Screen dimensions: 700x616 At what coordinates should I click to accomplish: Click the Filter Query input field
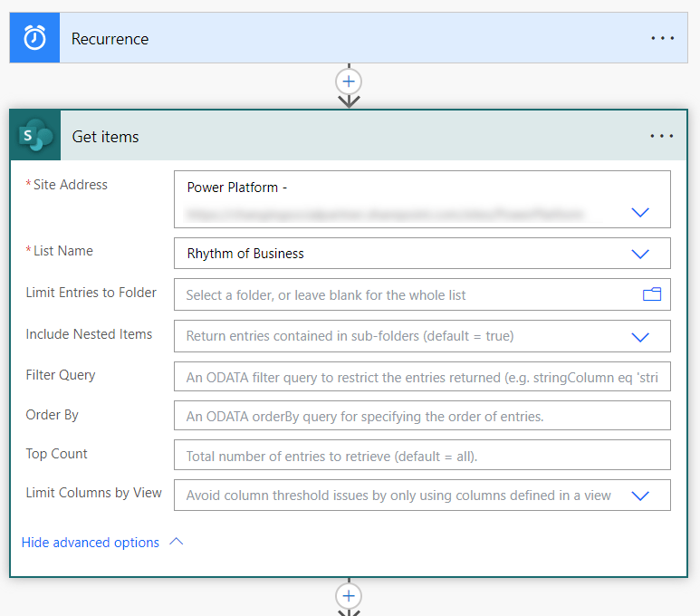tap(422, 377)
